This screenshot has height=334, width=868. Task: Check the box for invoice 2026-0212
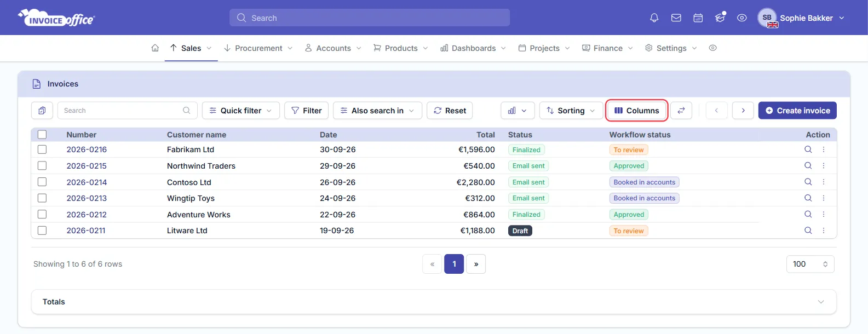[42, 214]
